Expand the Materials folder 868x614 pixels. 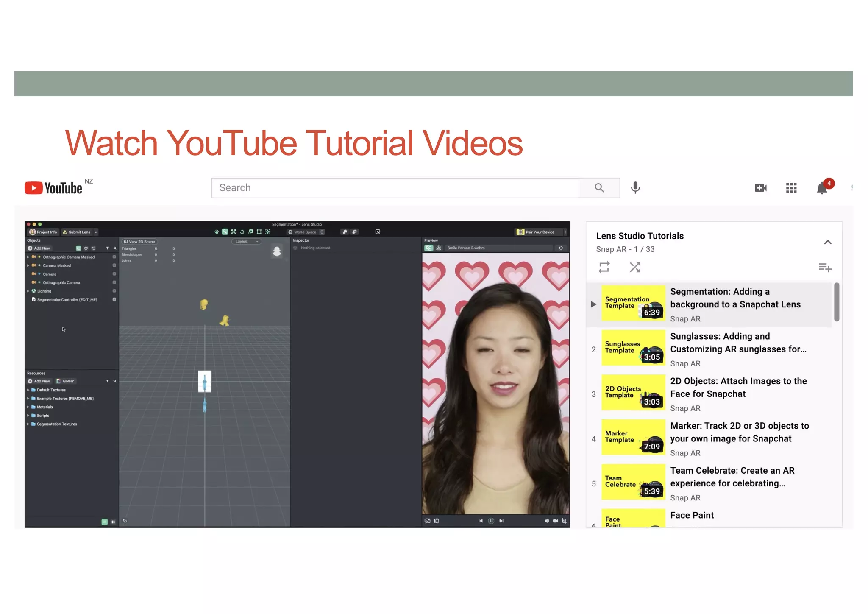coord(28,407)
